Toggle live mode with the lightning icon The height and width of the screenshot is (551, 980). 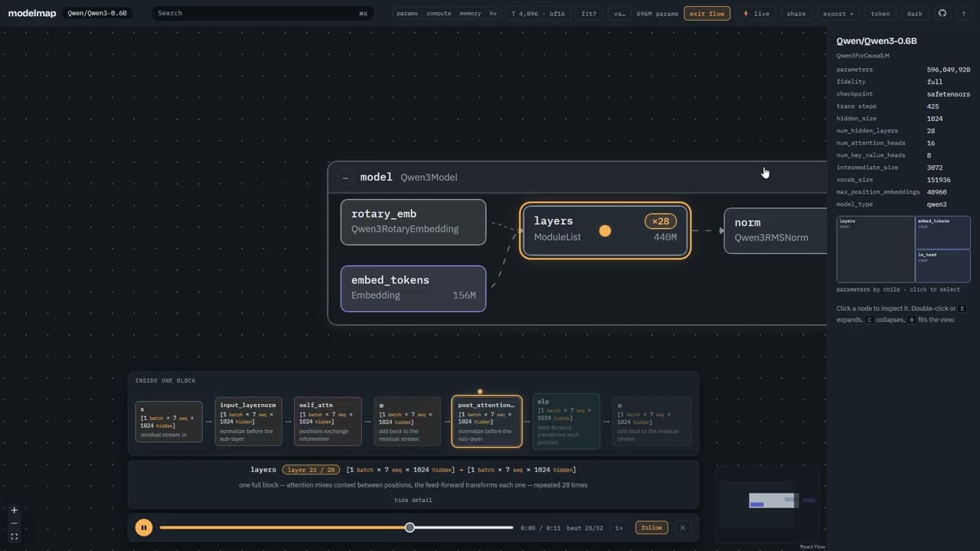pos(756,14)
